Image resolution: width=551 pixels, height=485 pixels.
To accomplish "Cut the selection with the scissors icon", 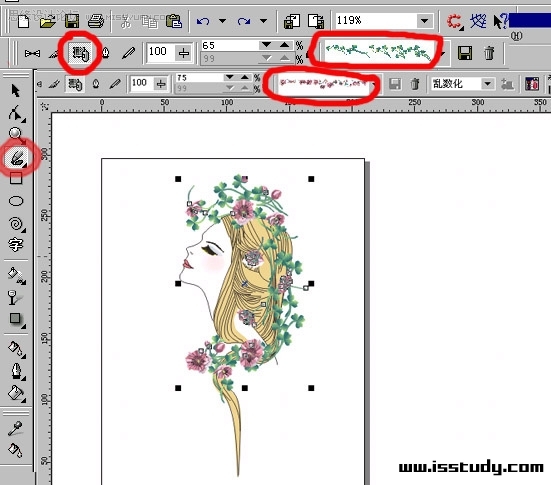I will [125, 21].
